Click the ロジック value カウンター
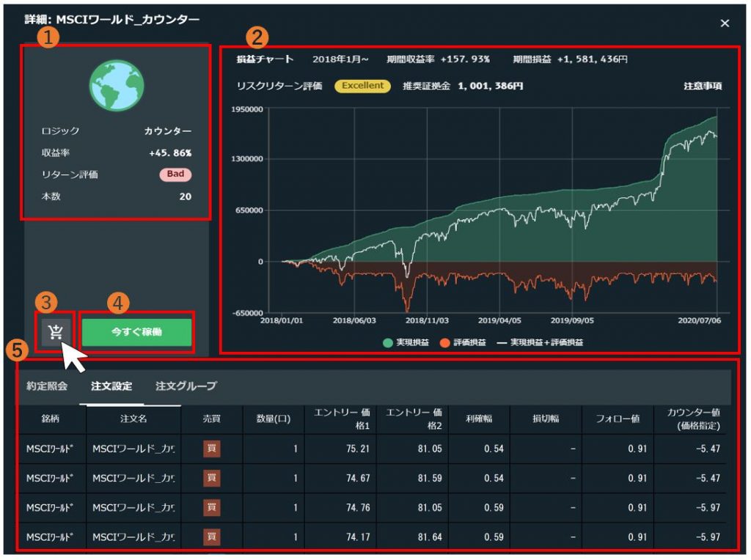Screen dimensions: 751x560 pos(168,131)
